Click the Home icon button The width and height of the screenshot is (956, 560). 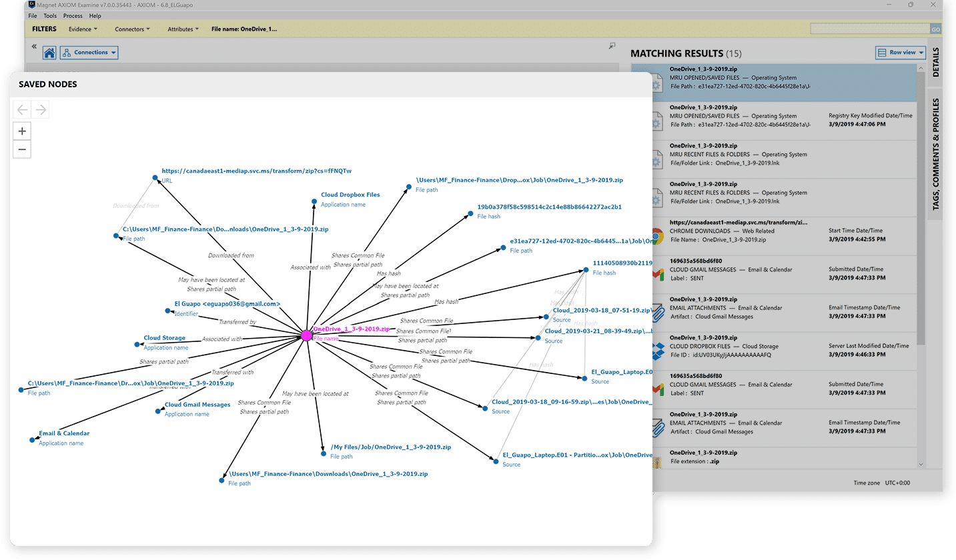tap(49, 53)
